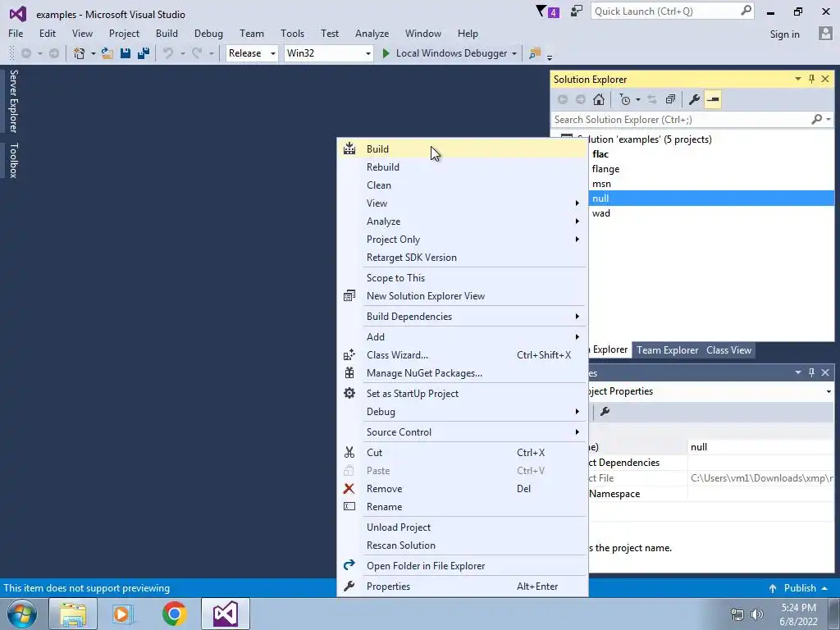Image resolution: width=840 pixels, height=630 pixels.
Task: Select Rename in context menu
Action: click(384, 507)
